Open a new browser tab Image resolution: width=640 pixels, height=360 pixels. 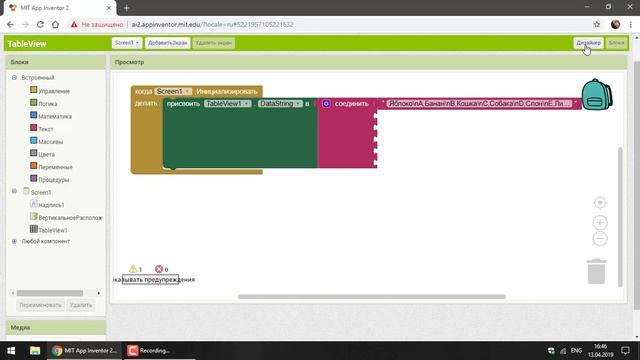point(127,8)
